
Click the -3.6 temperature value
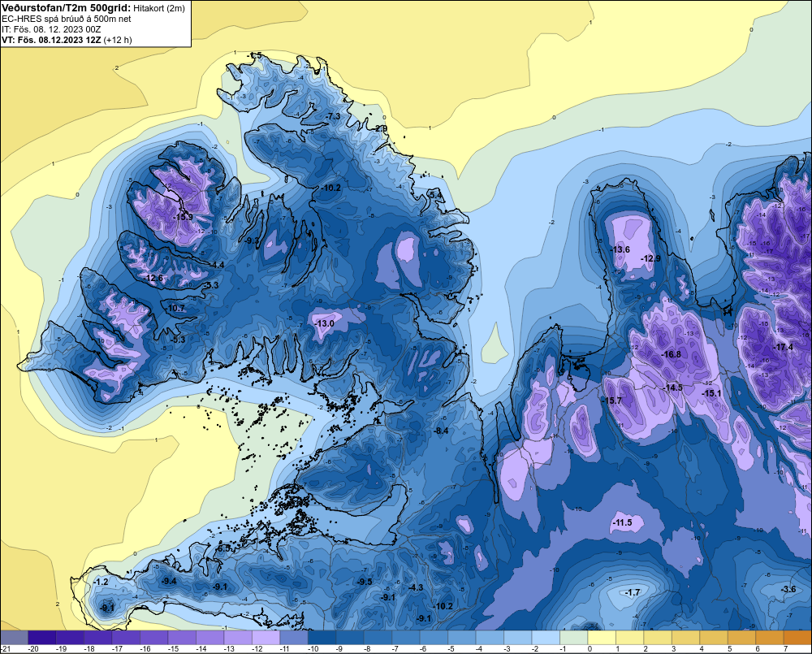click(x=788, y=589)
